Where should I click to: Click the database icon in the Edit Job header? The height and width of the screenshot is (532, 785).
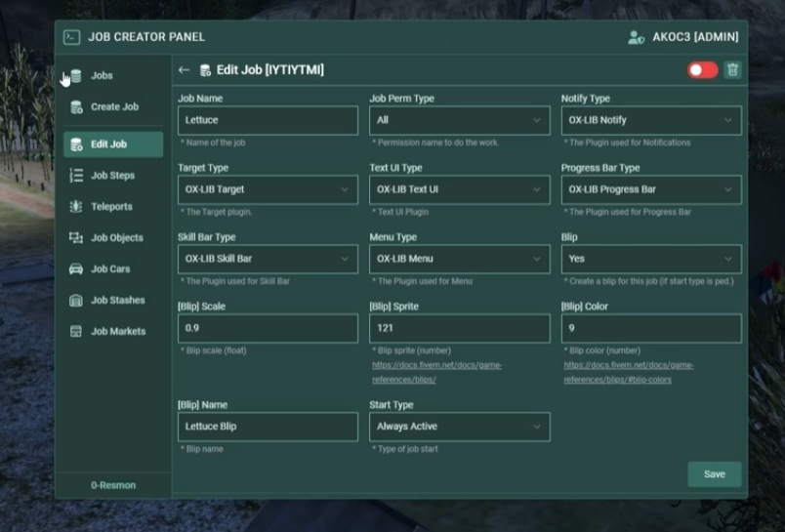[205, 70]
